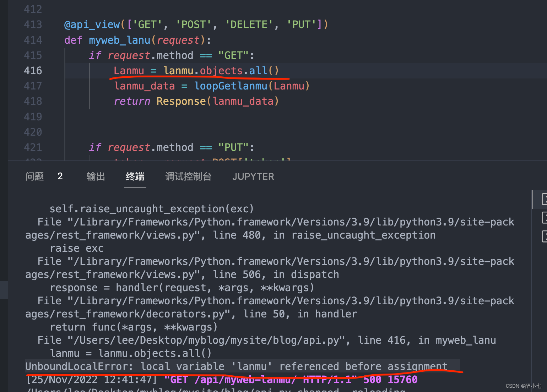Click self.raise_uncaught_exception(exc) terminal line

point(152,209)
